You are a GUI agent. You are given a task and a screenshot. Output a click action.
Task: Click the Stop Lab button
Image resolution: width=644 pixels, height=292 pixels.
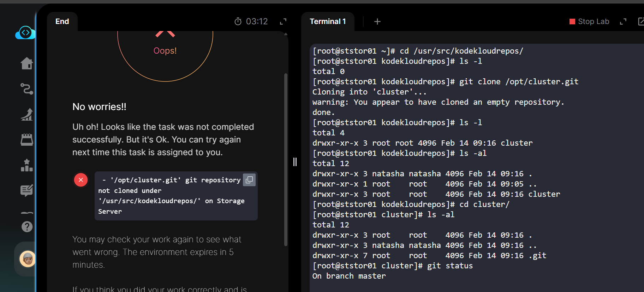(x=589, y=22)
